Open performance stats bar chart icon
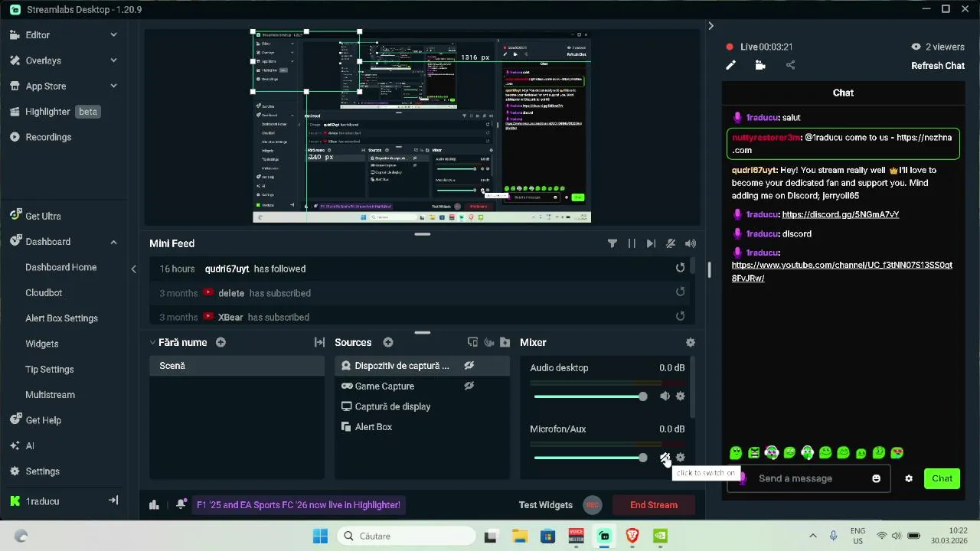Viewport: 980px width, 551px height. pyautogui.click(x=154, y=504)
